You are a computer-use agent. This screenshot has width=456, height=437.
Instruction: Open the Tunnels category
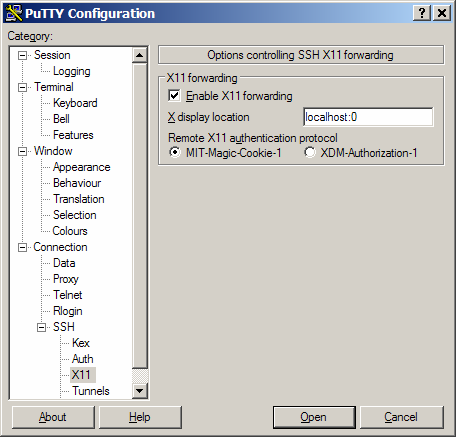[x=91, y=391]
